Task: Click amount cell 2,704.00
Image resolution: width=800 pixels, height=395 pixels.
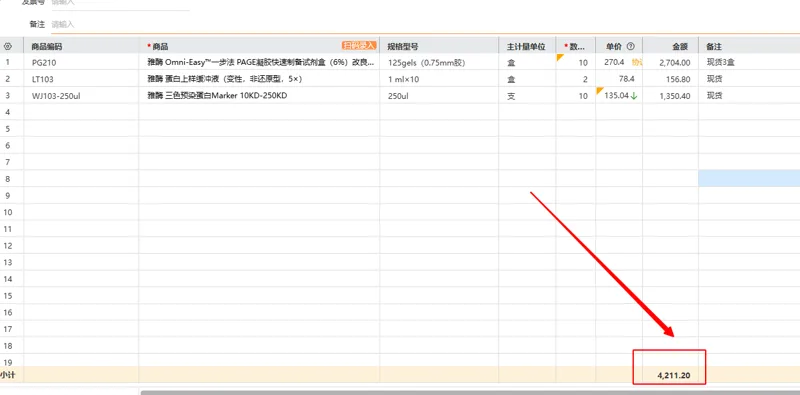Action: coord(670,62)
